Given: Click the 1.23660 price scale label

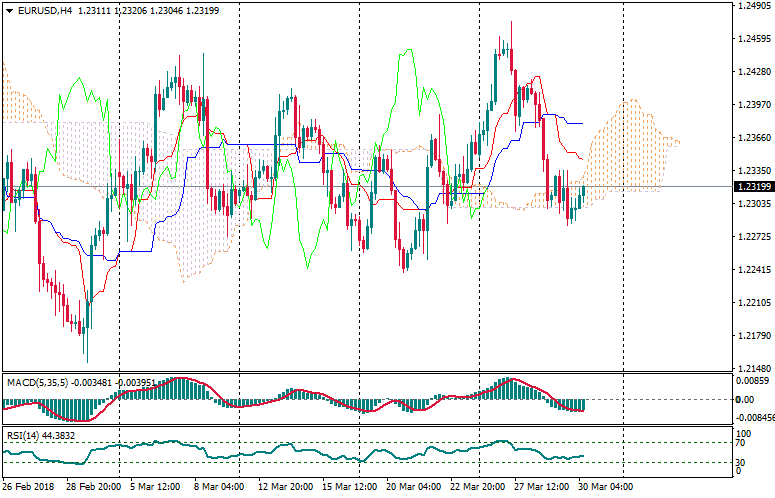Looking at the screenshot, I should (752, 138).
